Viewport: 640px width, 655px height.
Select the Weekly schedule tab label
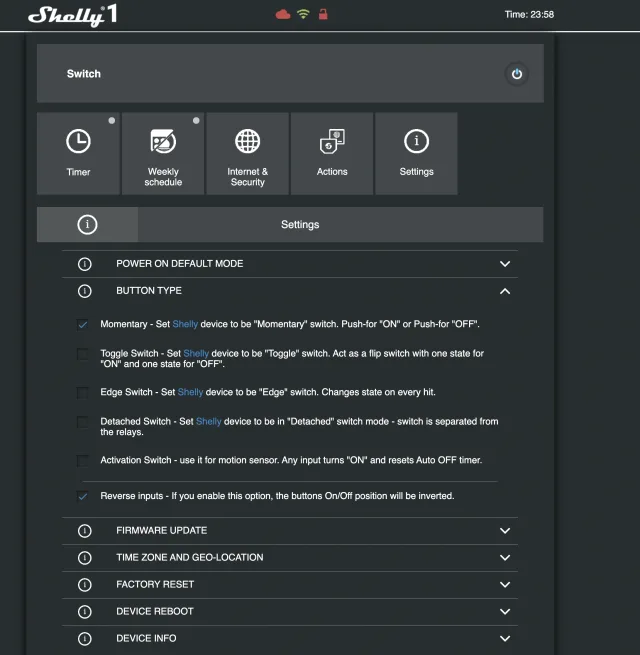(x=163, y=177)
